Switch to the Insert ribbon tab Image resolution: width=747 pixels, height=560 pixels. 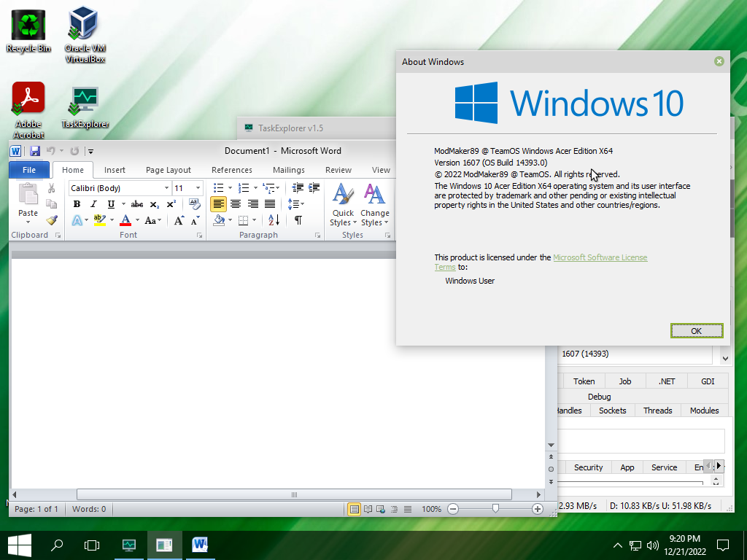(x=115, y=170)
